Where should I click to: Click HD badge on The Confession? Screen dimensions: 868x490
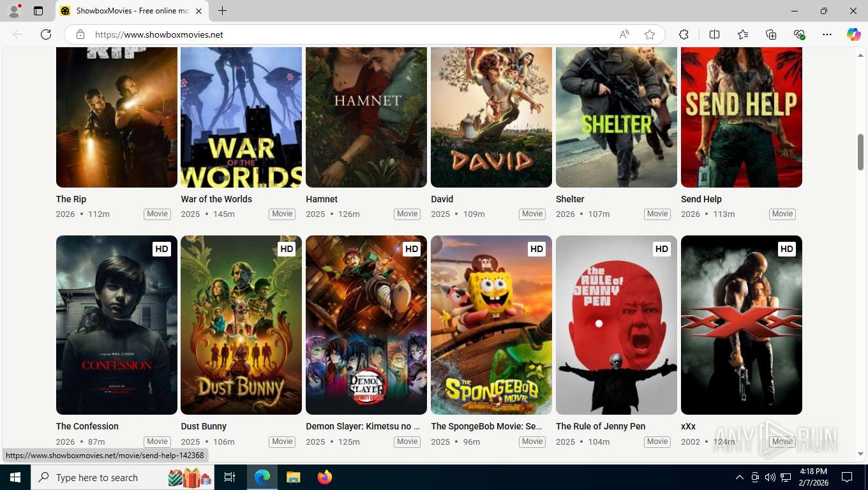pos(161,249)
